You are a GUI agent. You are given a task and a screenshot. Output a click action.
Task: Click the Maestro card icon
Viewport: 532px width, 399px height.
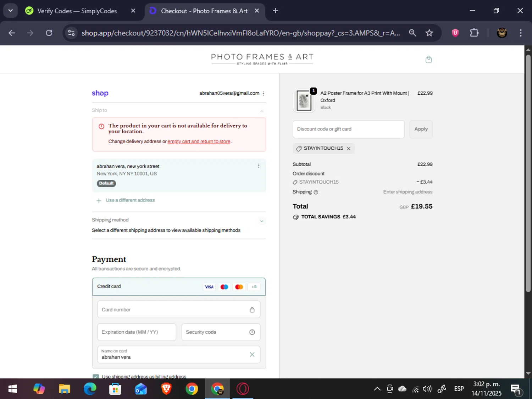pos(224,287)
